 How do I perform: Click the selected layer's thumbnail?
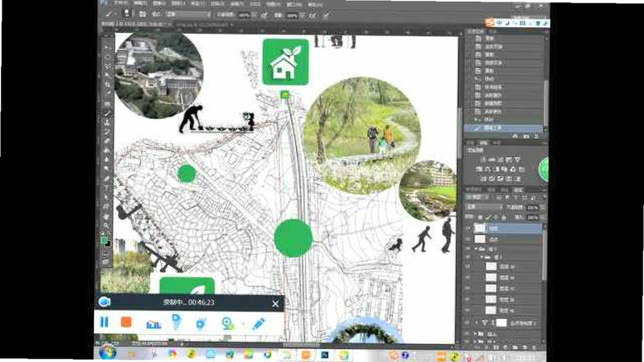pyautogui.click(x=480, y=228)
